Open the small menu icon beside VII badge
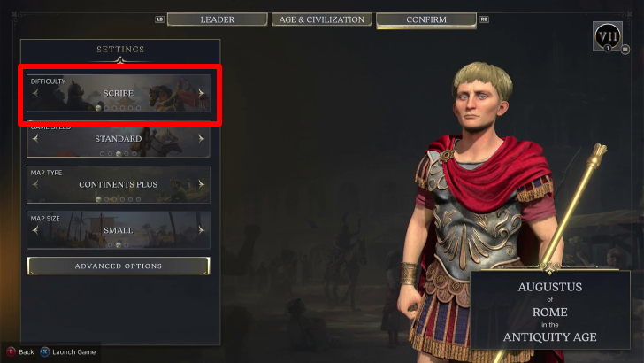The height and width of the screenshot is (363, 644). click(x=625, y=50)
